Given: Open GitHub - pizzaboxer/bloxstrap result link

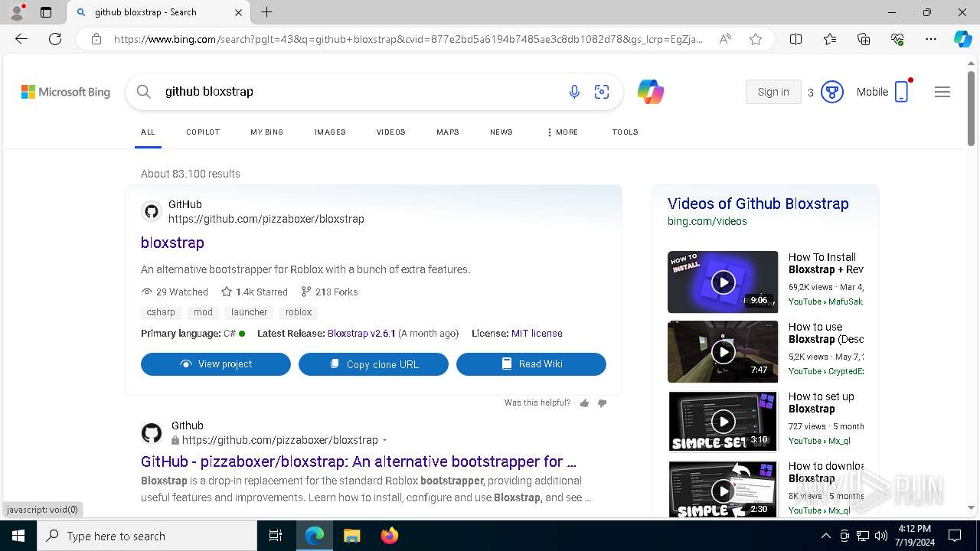Looking at the screenshot, I should click(358, 461).
